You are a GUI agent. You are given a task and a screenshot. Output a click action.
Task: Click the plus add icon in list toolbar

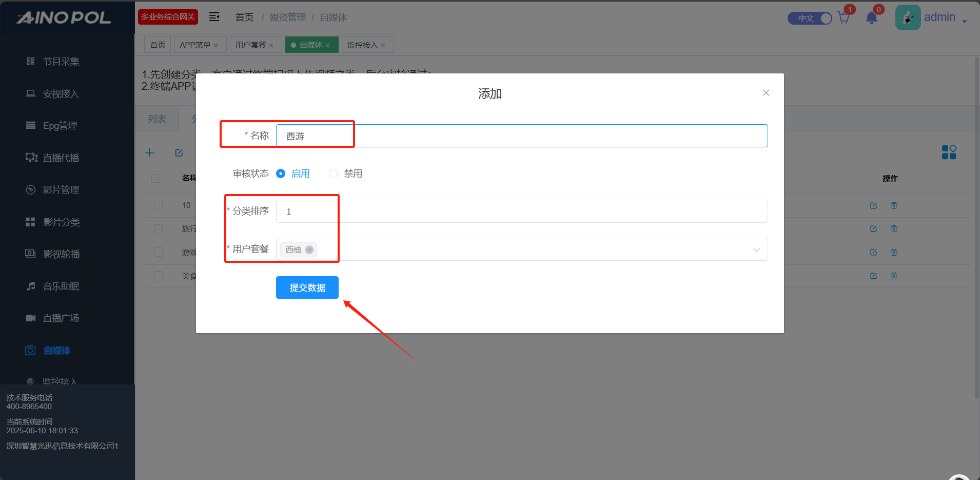150,153
